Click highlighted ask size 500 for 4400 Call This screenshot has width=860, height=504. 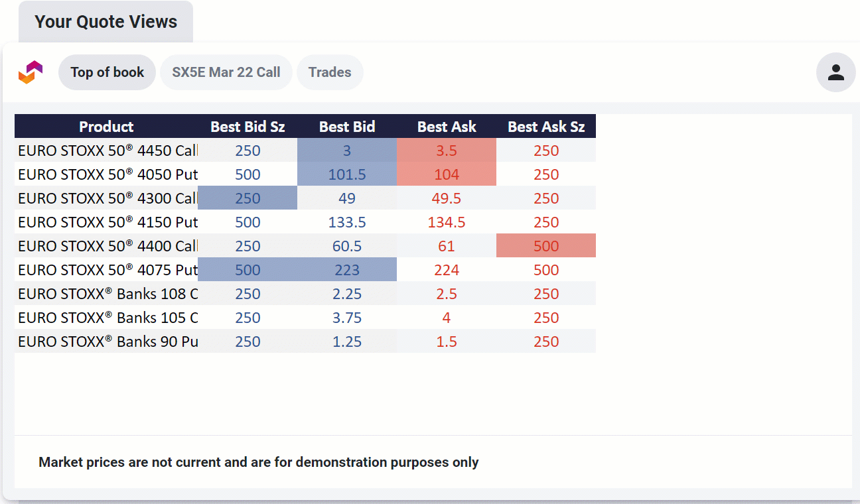click(546, 246)
